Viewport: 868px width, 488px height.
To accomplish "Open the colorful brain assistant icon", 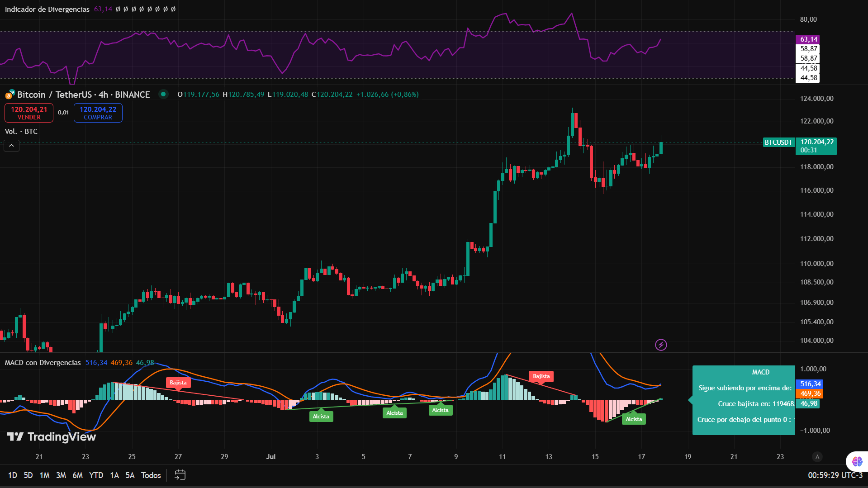I will click(x=857, y=461).
